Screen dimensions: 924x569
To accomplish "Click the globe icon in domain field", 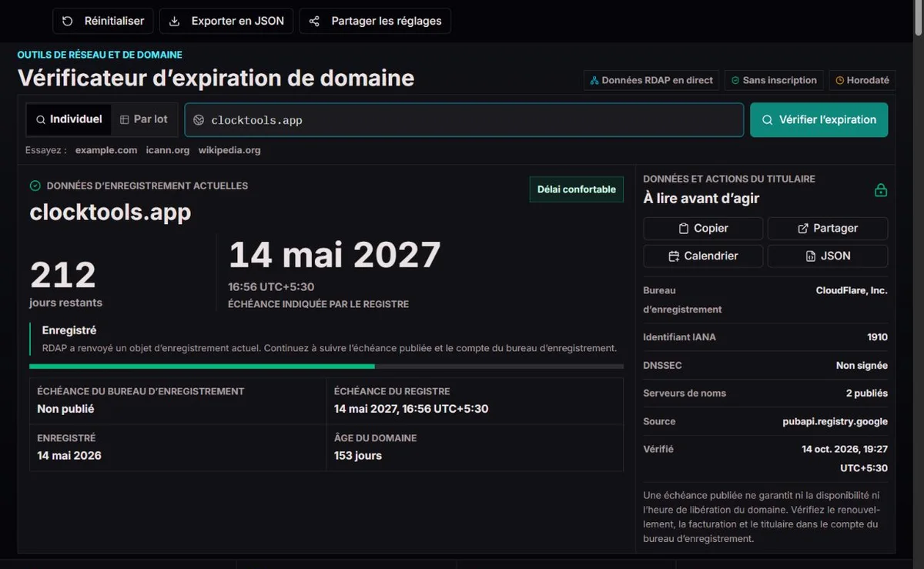I will click(x=199, y=120).
